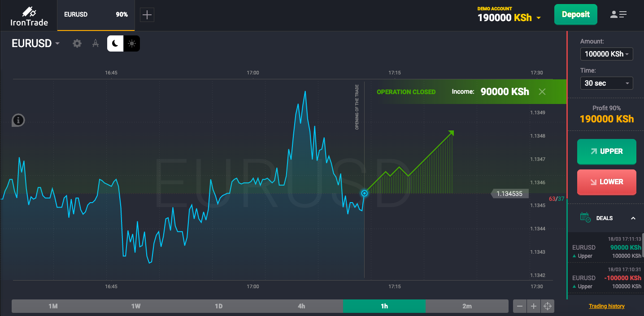Switch to light theme sun toggle
This screenshot has width=644, height=316.
[x=131, y=43]
